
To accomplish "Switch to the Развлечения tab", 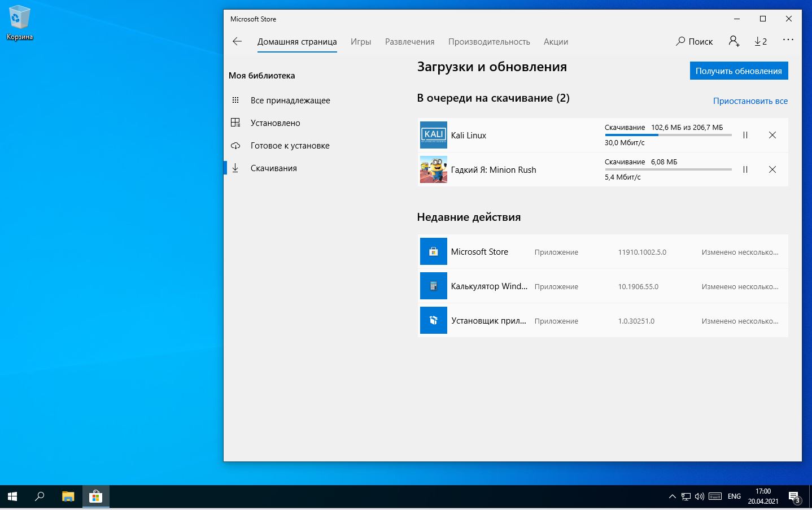I will coord(410,41).
